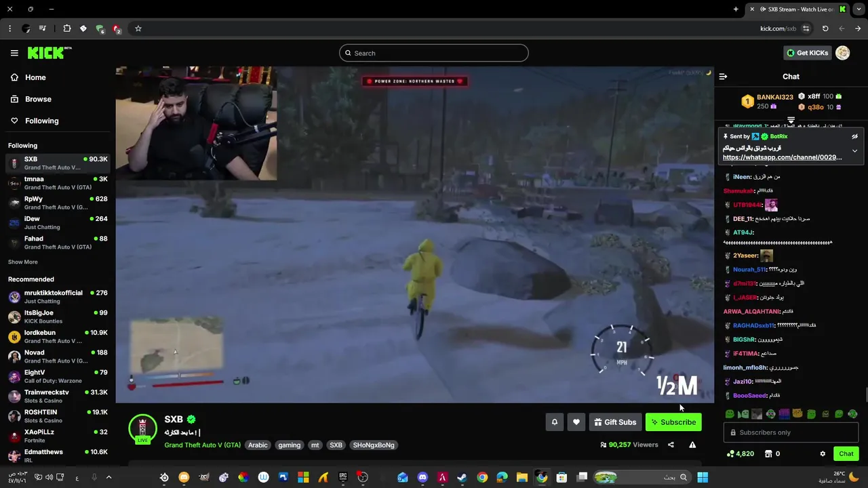Expand the followed channels with Show More
Viewport: 868px width, 488px height.
click(23, 262)
